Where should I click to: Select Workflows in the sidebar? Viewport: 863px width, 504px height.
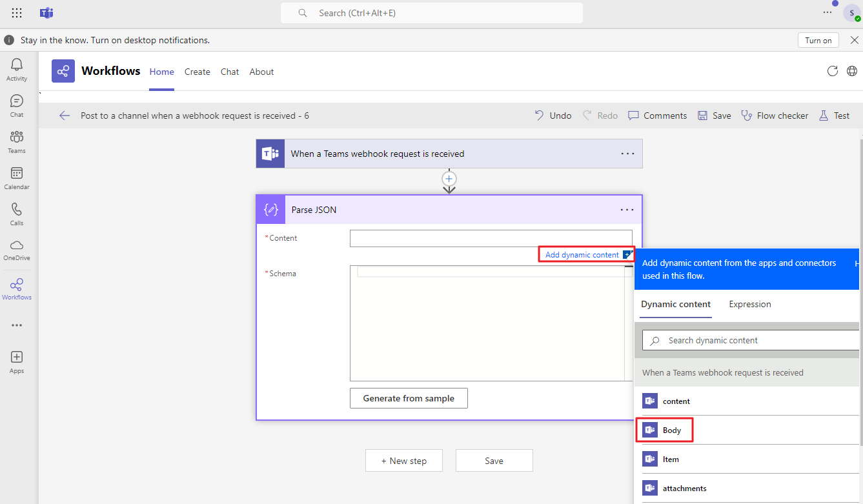[17, 289]
